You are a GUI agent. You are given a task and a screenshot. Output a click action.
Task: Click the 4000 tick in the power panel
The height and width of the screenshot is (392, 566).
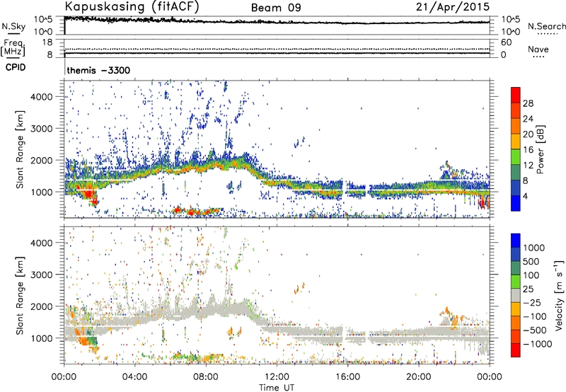tap(42, 97)
